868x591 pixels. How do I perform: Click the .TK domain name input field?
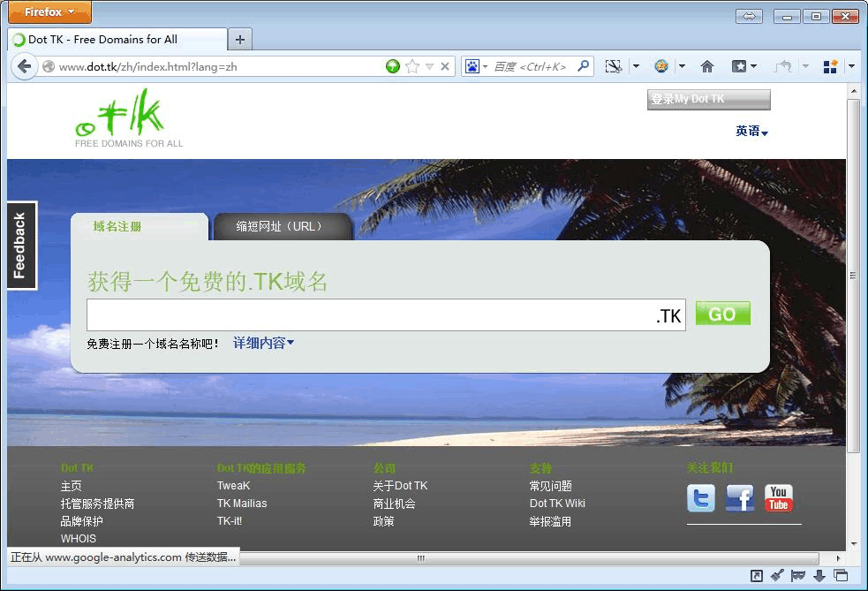pyautogui.click(x=371, y=315)
